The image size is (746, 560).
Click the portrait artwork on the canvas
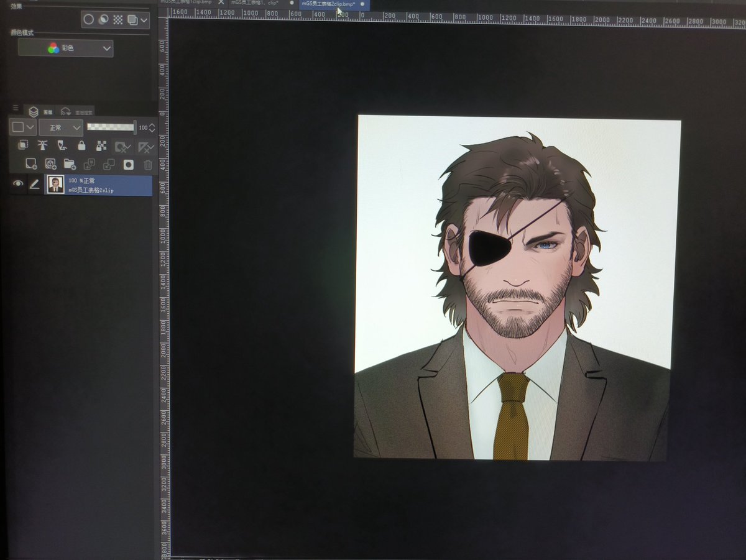click(x=516, y=288)
